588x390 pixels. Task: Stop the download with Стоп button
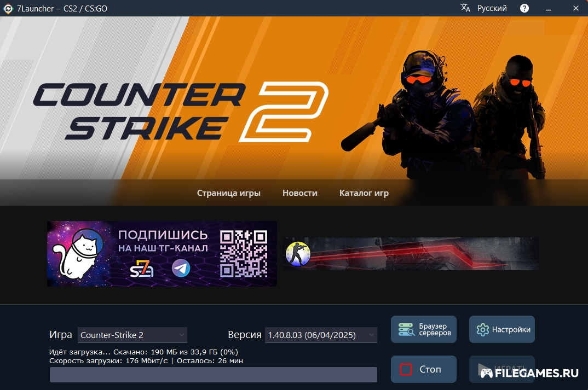[x=424, y=369]
